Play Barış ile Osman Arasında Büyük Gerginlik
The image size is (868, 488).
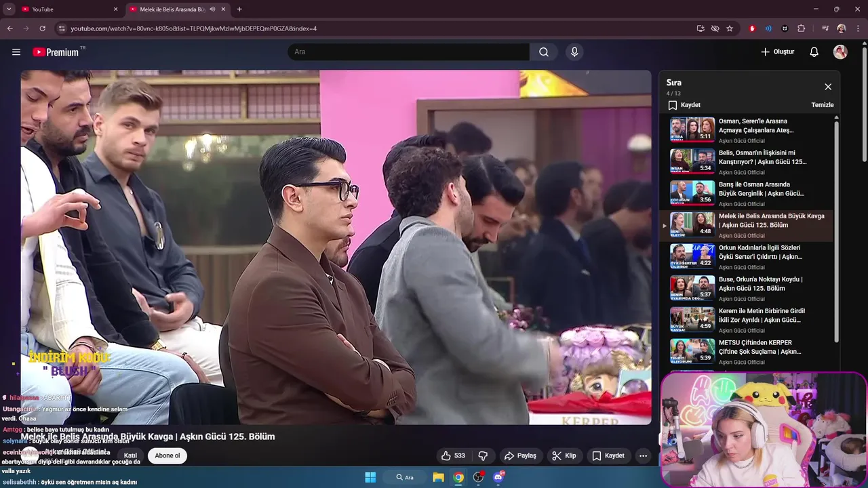click(749, 194)
